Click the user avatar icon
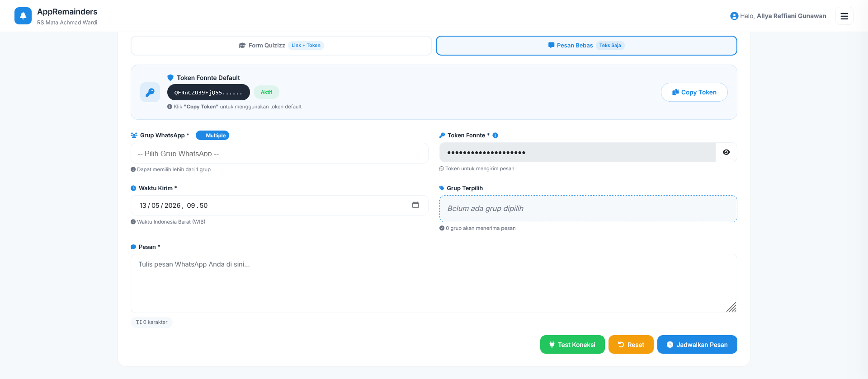The image size is (868, 379). coord(734,16)
